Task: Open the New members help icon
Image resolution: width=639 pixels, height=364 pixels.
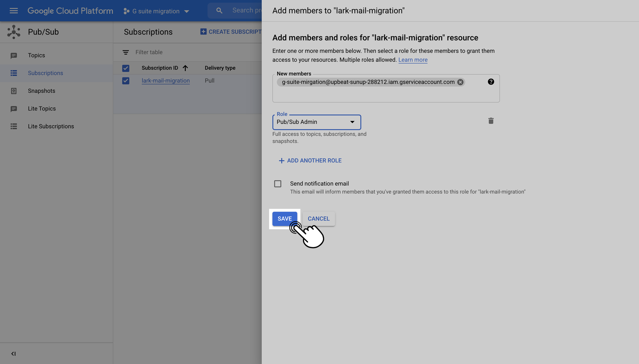Action: (491, 82)
